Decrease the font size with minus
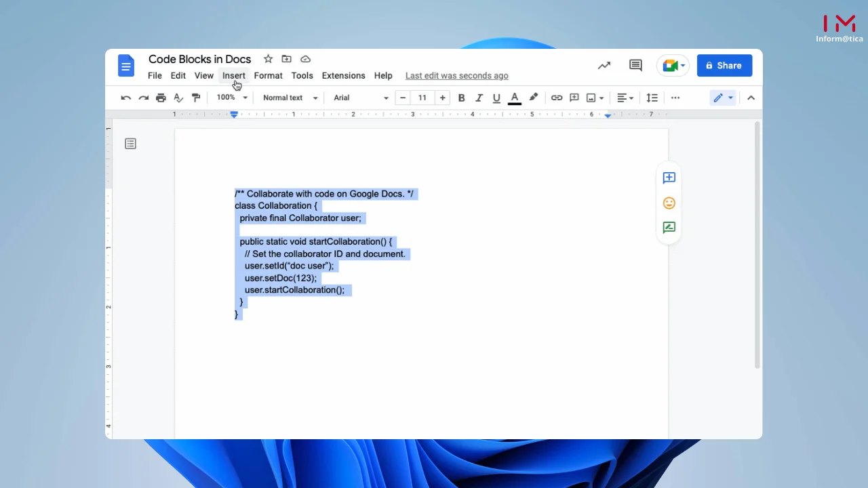Screen dimensions: 868x488 [403, 98]
